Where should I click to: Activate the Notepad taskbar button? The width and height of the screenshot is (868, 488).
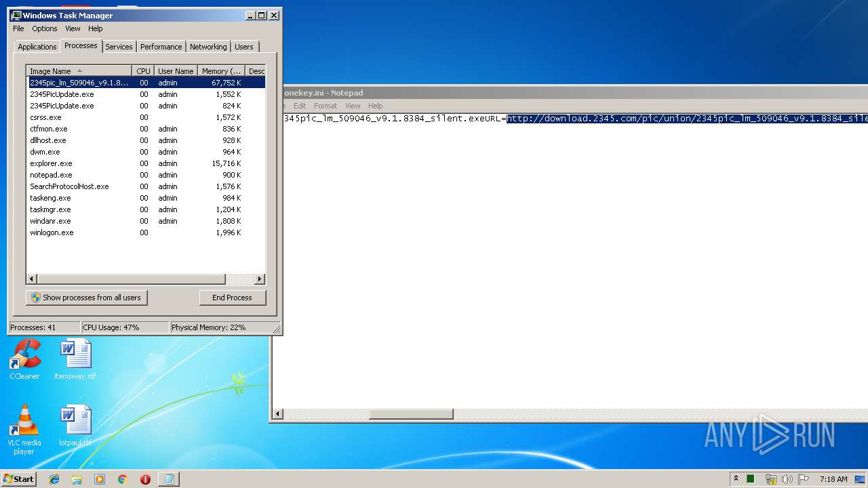click(x=169, y=479)
